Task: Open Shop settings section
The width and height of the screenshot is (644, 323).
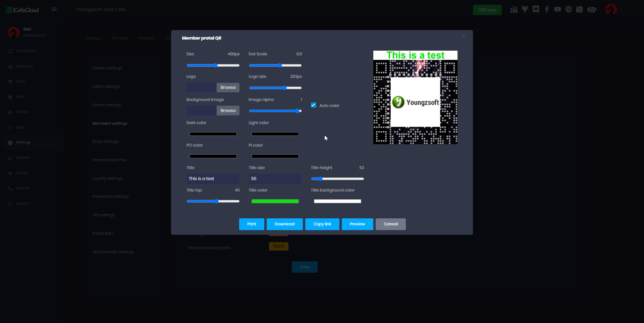Action: [106, 142]
